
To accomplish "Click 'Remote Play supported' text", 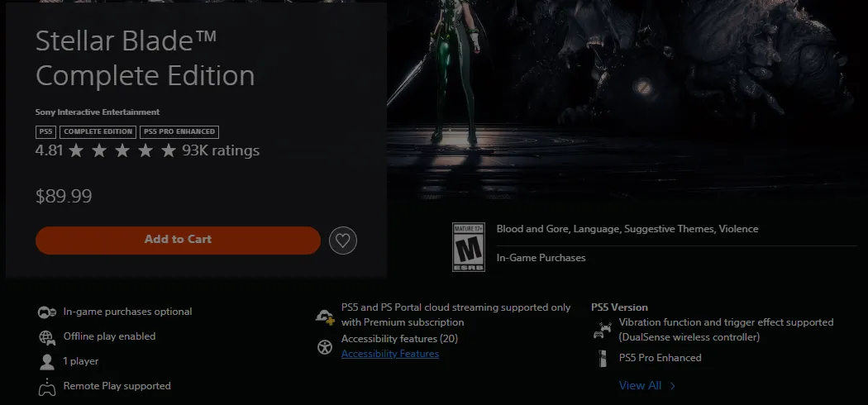I will [x=117, y=386].
